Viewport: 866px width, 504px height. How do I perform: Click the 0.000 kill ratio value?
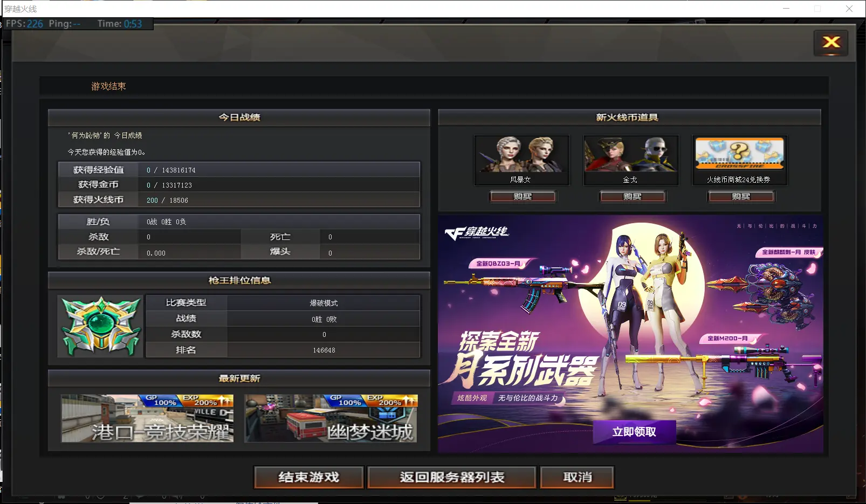coord(156,253)
